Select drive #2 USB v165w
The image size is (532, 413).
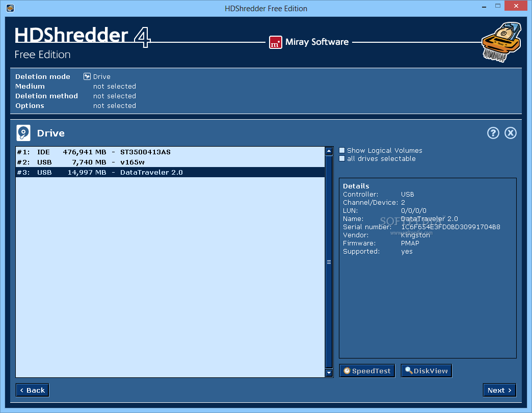coord(170,162)
